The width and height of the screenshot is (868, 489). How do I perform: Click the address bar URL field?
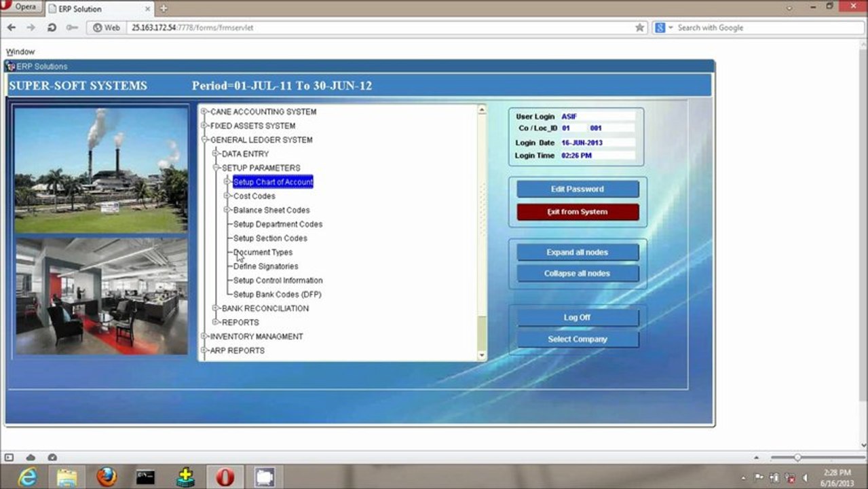380,28
